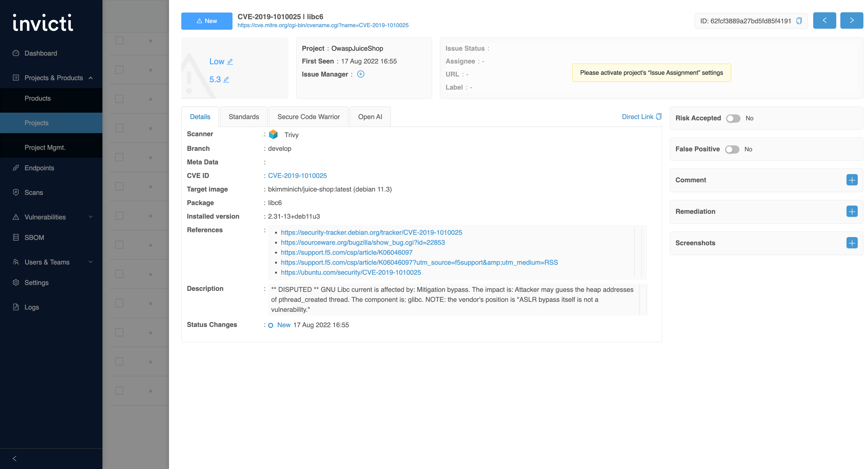Add Screenshots using plus button
This screenshot has height=469, width=868.
pos(852,243)
